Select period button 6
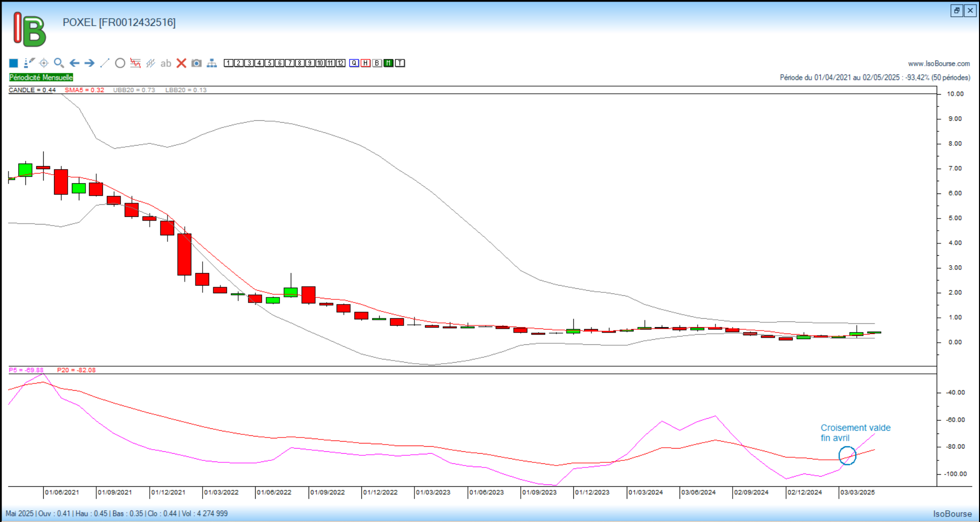 [x=279, y=63]
